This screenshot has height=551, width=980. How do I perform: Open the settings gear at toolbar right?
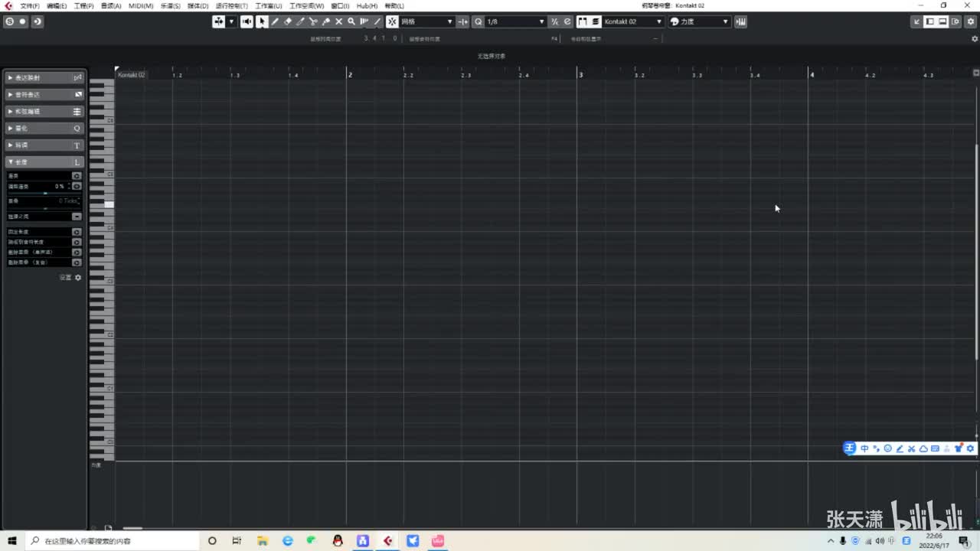coord(971,21)
